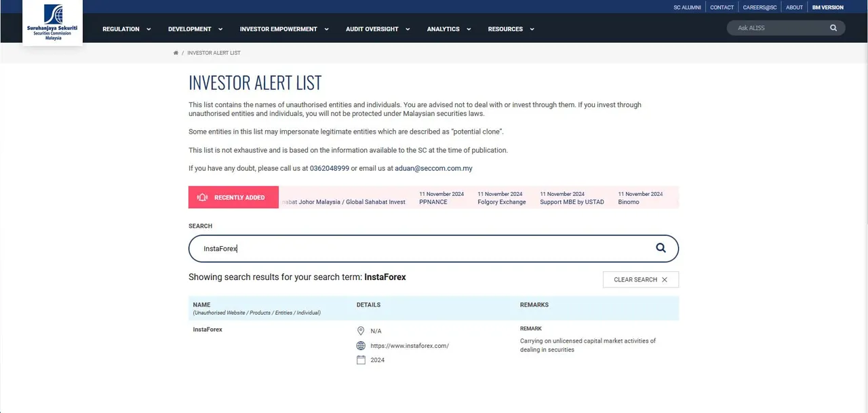Click the Investor Alert List breadcrumb
The image size is (868, 413).
pos(214,53)
